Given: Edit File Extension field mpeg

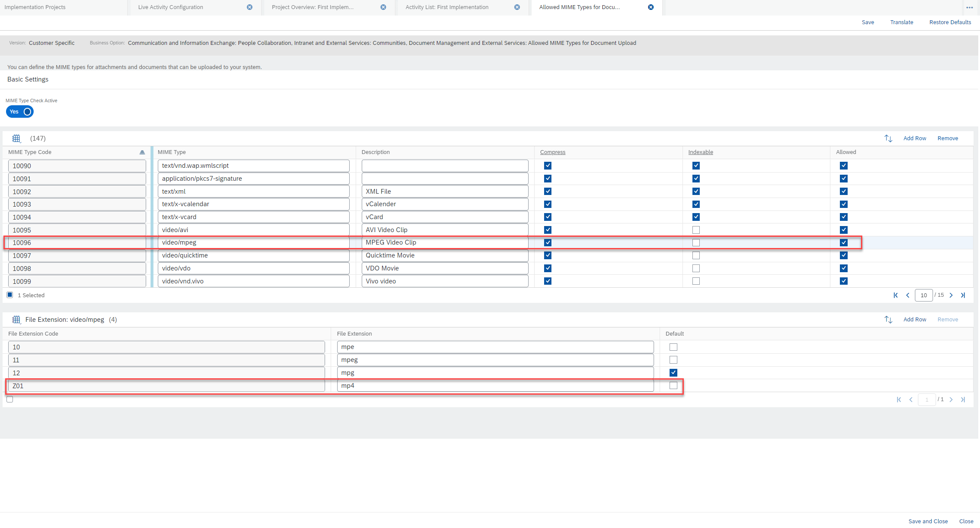Looking at the screenshot, I should tap(495, 360).
